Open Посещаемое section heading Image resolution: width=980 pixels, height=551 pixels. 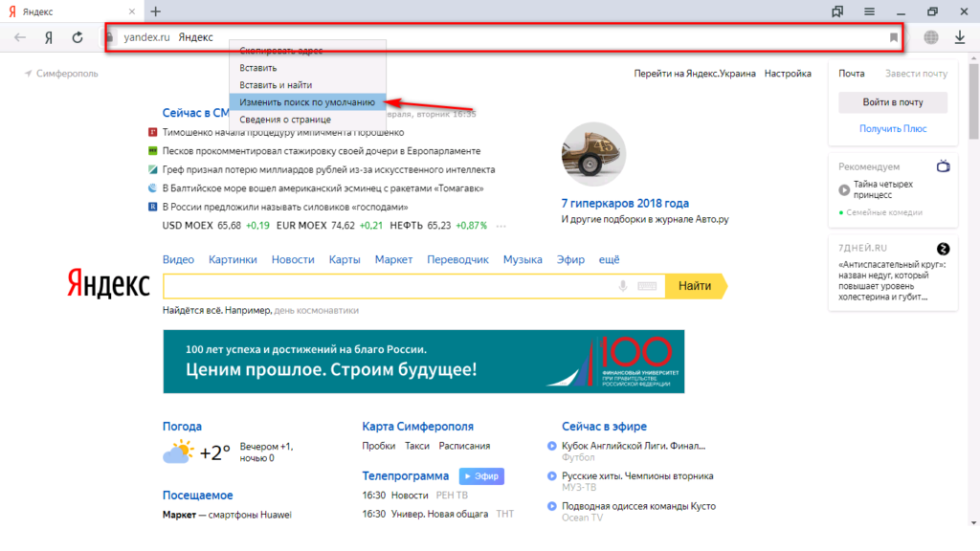pyautogui.click(x=197, y=496)
